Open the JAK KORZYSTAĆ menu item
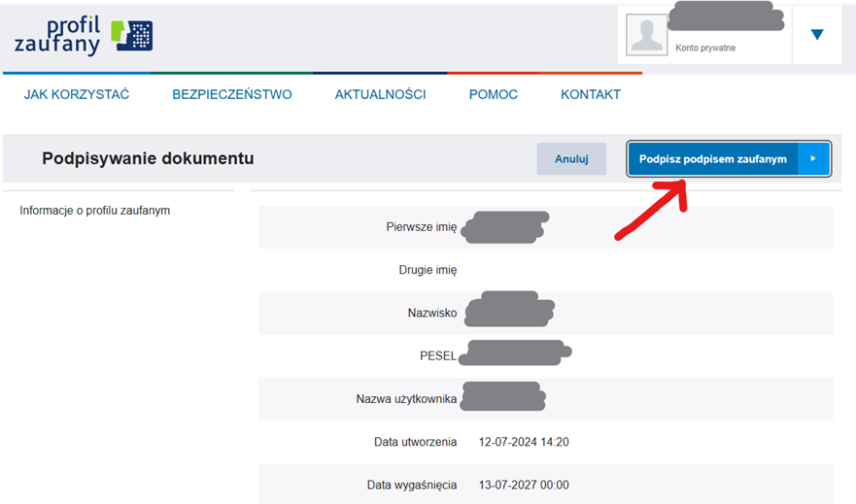This screenshot has height=504, width=856. [x=77, y=94]
